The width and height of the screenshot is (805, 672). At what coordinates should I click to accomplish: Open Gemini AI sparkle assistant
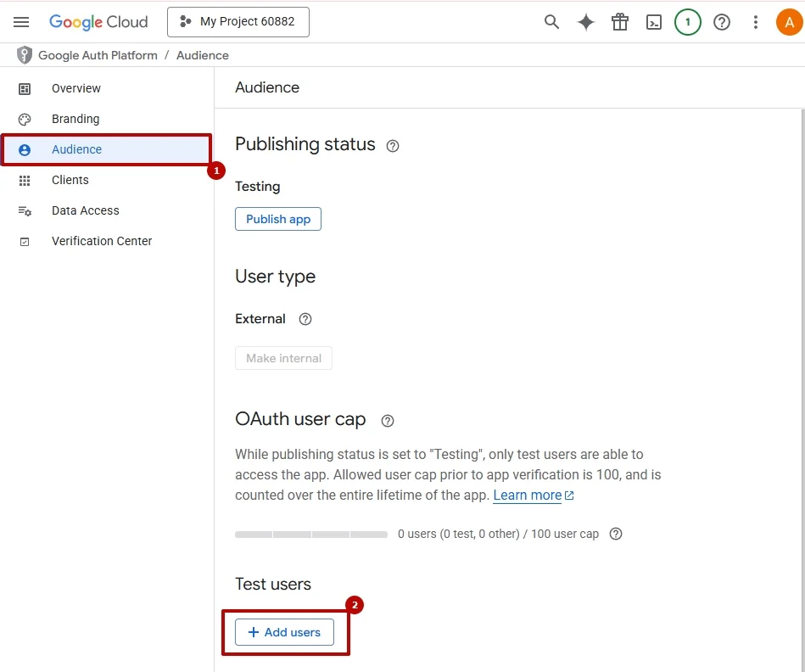(586, 22)
